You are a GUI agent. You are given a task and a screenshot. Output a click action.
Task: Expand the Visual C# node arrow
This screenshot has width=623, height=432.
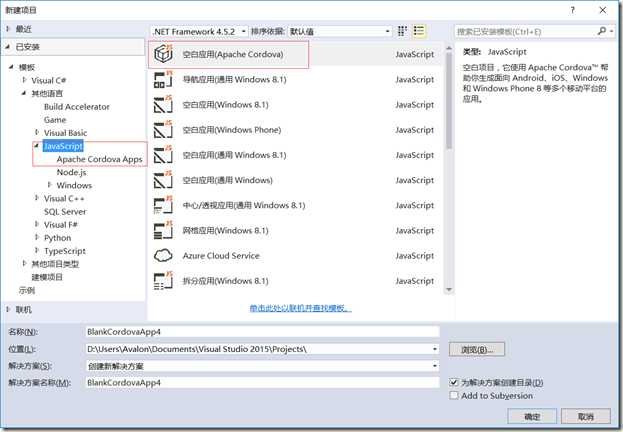(25, 80)
